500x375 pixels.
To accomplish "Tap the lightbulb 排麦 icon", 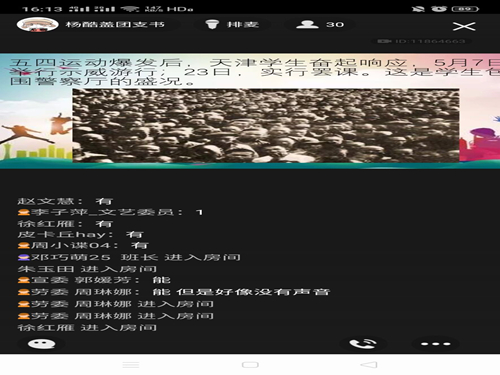I will coord(212,24).
